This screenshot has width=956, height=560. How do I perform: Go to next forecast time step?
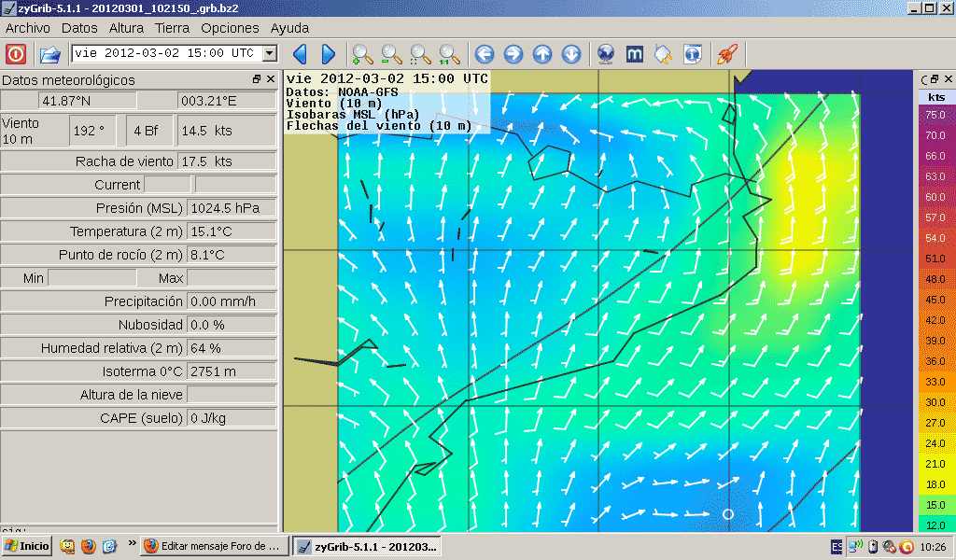pyautogui.click(x=328, y=54)
